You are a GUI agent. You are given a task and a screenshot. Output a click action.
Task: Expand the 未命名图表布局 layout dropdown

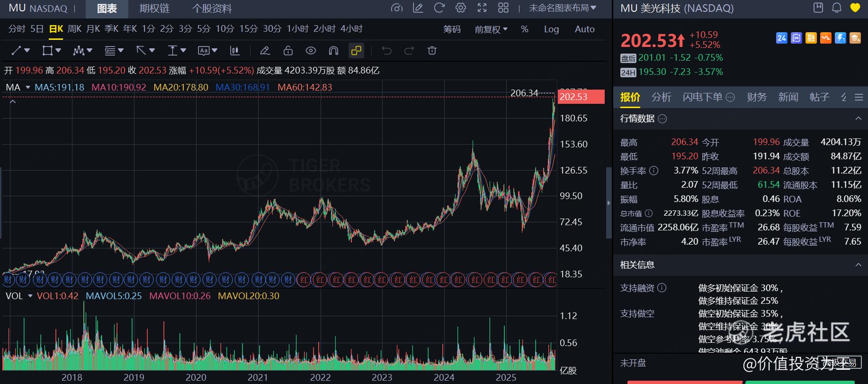[563, 8]
